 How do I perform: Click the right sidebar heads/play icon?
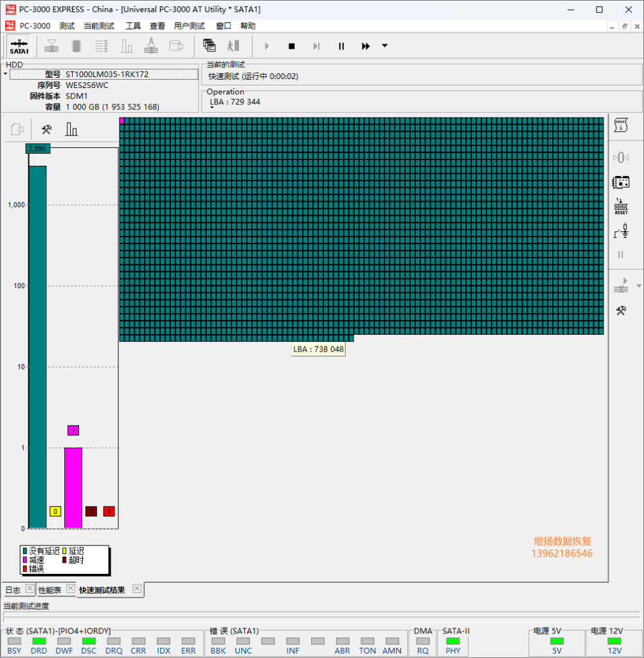point(621,285)
